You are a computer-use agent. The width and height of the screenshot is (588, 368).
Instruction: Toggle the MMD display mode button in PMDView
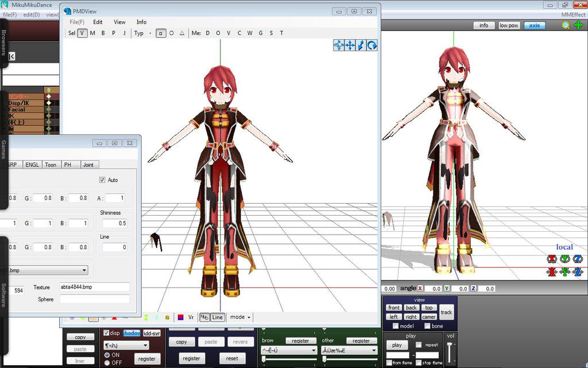point(204,317)
